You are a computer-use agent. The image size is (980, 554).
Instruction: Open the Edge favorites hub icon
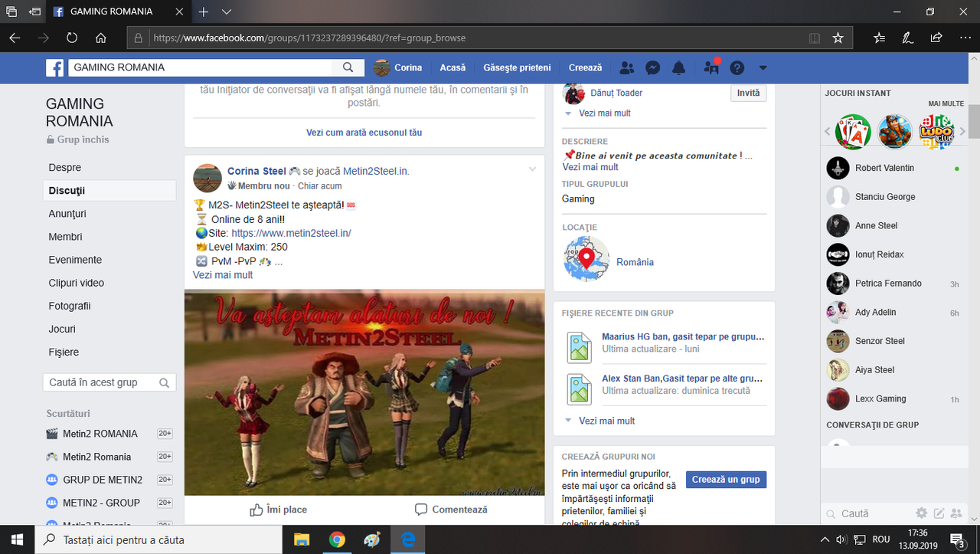coord(879,38)
